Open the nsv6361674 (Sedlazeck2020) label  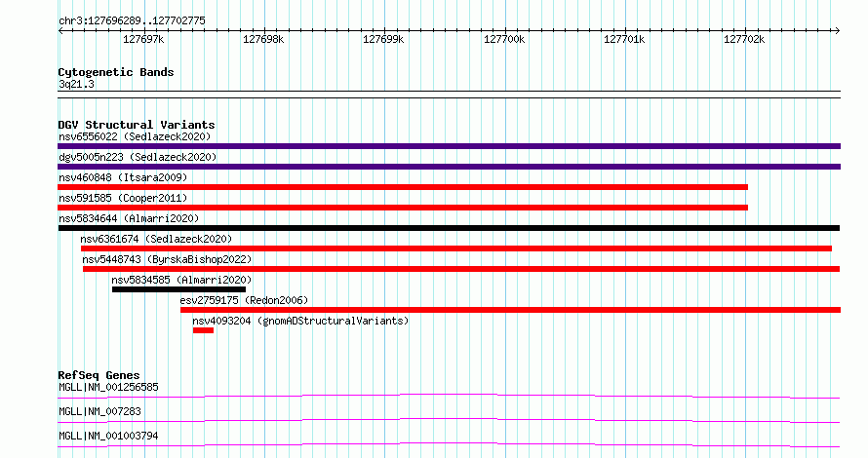(x=156, y=239)
